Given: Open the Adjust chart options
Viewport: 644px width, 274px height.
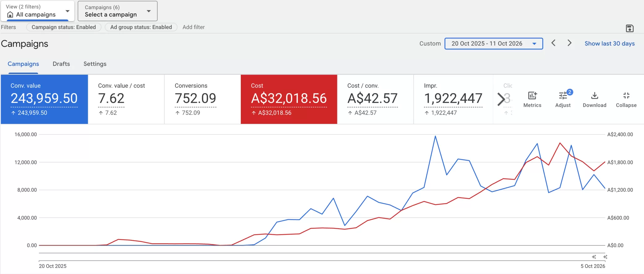Looking at the screenshot, I should pyautogui.click(x=563, y=99).
